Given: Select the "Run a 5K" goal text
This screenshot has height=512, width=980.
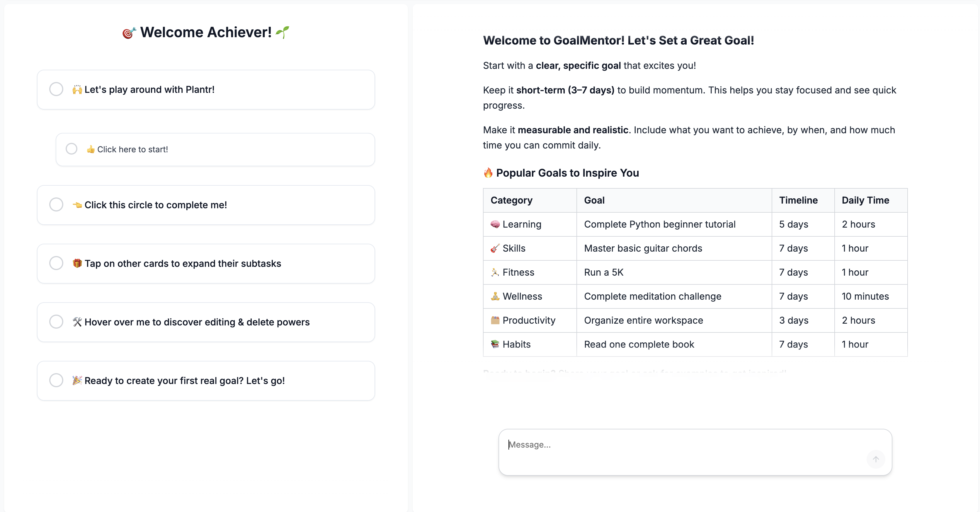Looking at the screenshot, I should 604,272.
